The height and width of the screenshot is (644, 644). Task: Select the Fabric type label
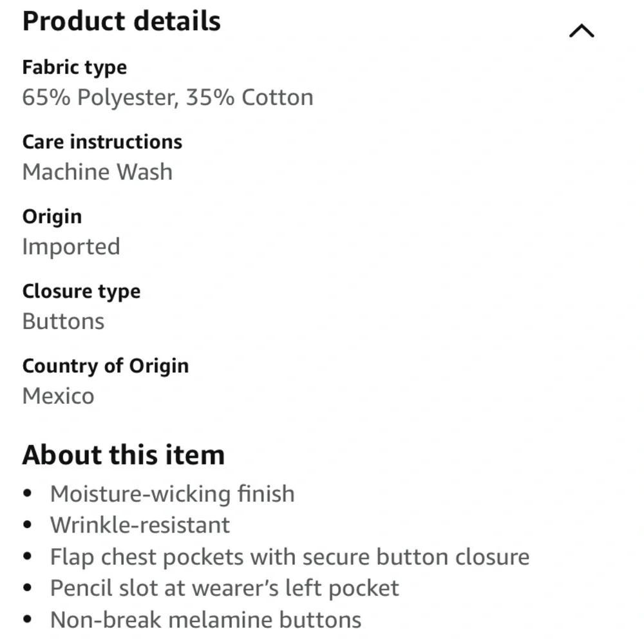(74, 67)
